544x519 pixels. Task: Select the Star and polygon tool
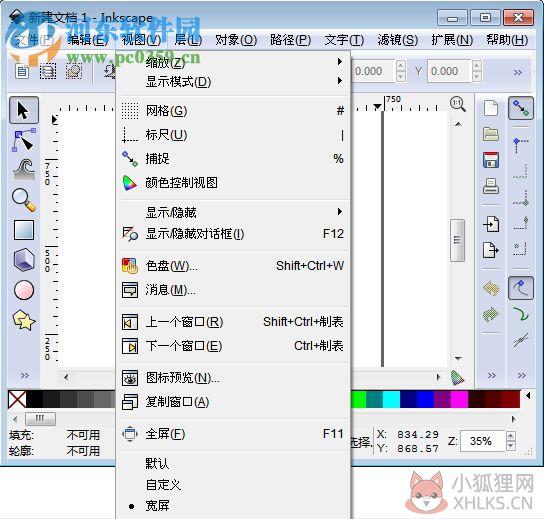tap(24, 320)
